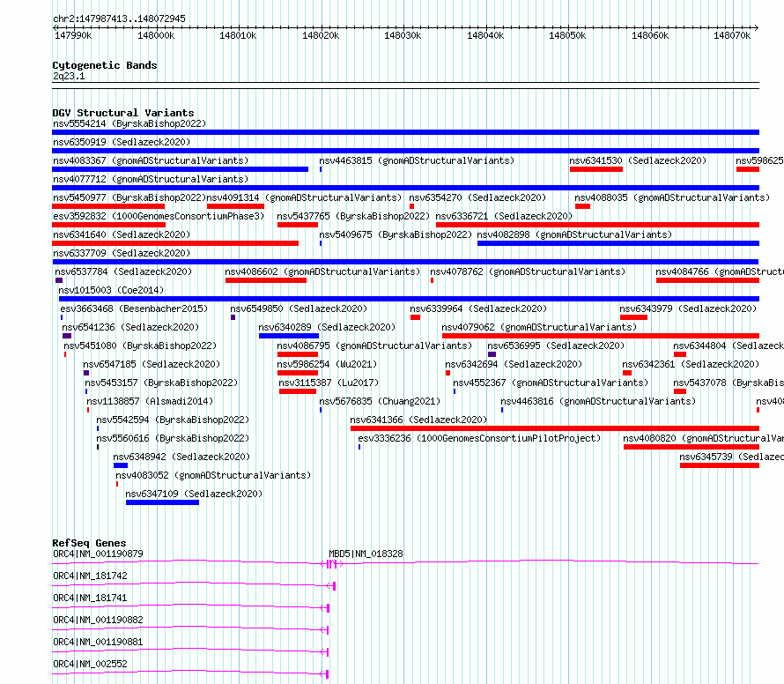Screen dimensions: 784x684
Task: Open nsv4077712 gnomADStructuralVariants label
Action: coord(151,179)
